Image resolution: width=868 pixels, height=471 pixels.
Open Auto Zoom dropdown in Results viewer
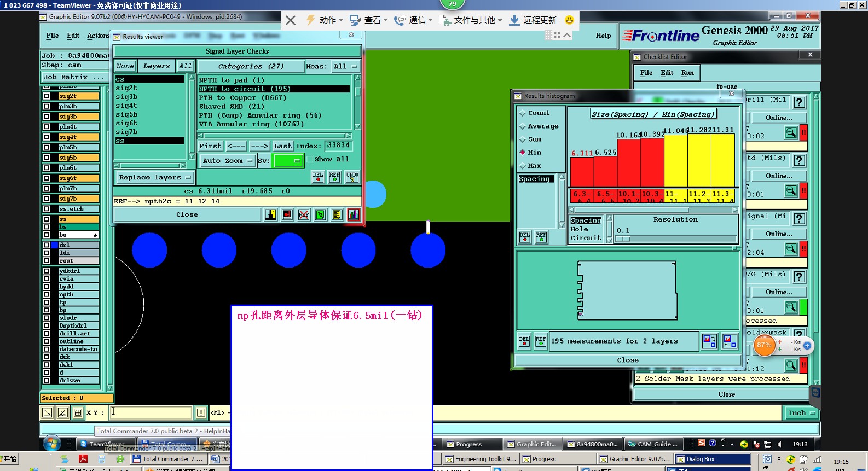click(x=227, y=161)
